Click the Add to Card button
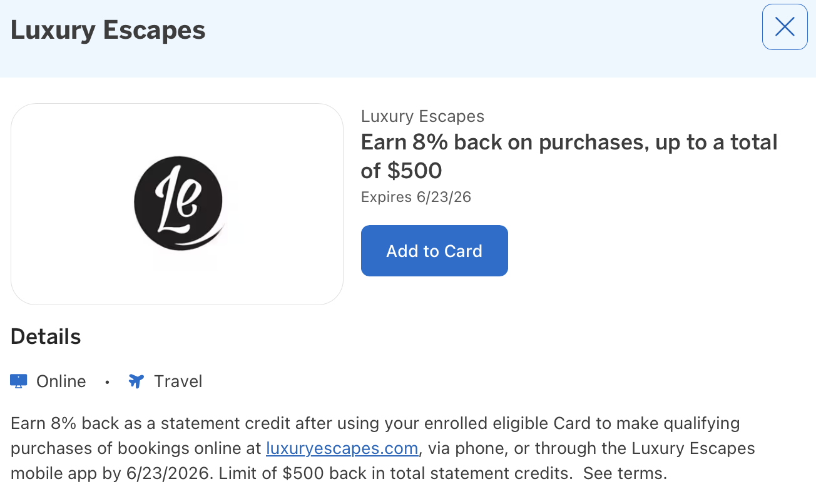The height and width of the screenshot is (504, 816). click(434, 250)
